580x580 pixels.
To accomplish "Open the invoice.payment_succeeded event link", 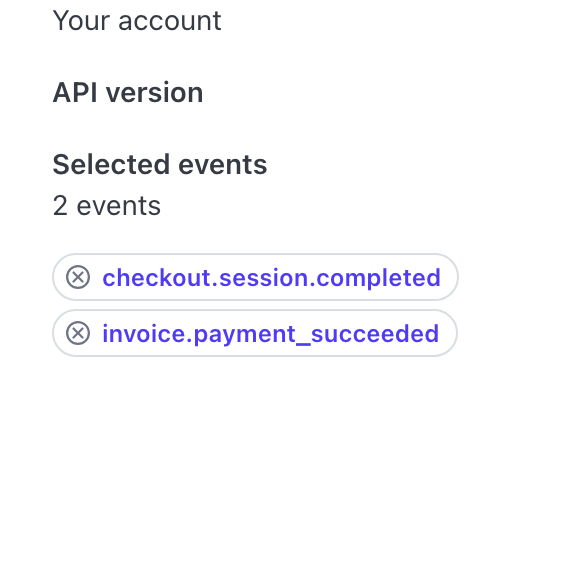I will click(x=271, y=334).
